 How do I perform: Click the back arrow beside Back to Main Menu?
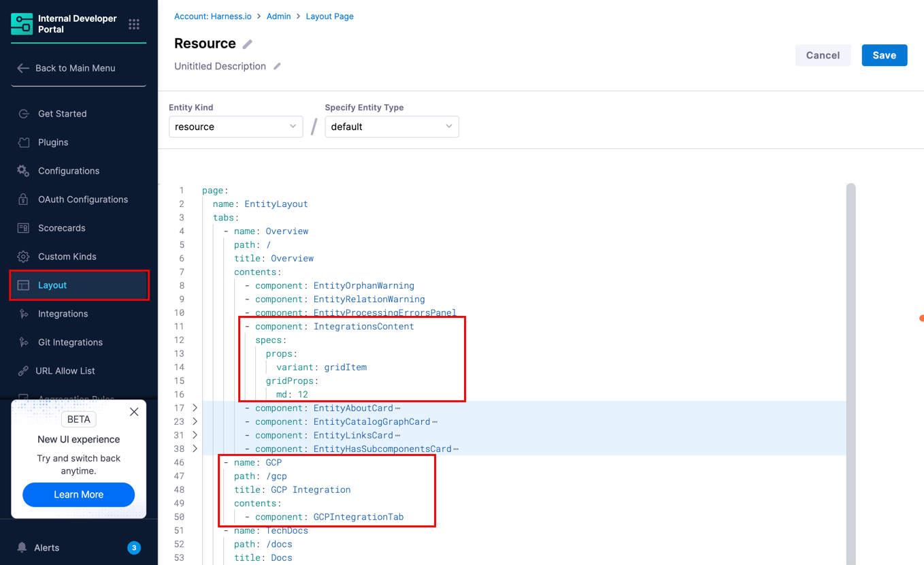point(23,68)
